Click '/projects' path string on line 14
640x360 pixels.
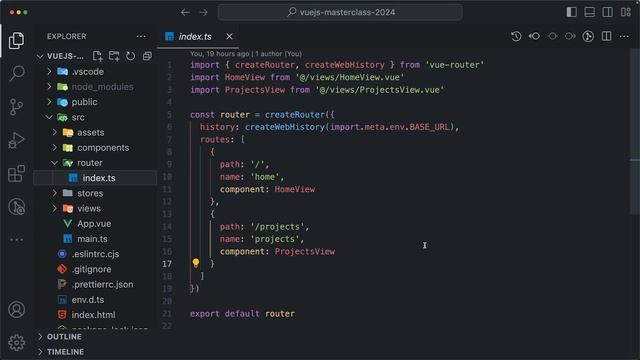(x=278, y=227)
